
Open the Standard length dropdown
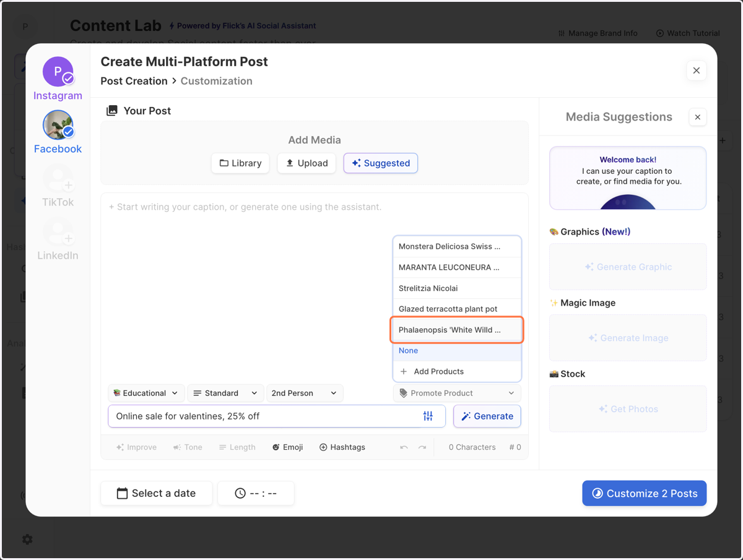click(x=225, y=393)
